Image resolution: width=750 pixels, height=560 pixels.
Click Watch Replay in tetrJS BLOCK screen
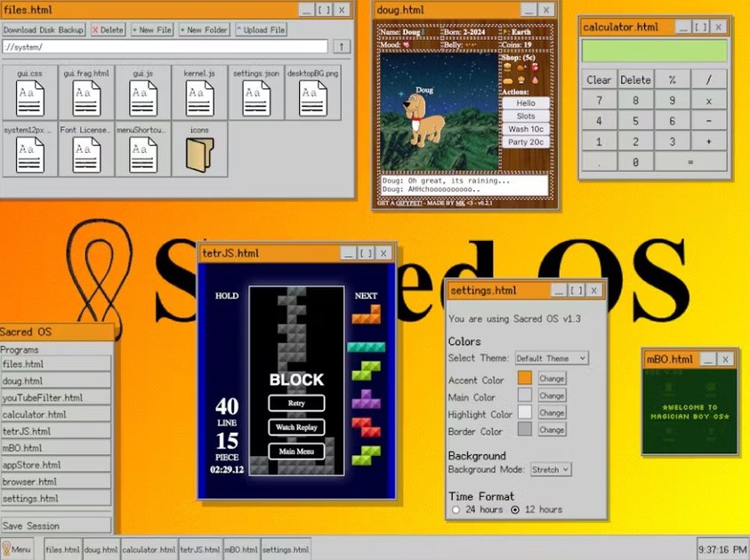[x=296, y=427]
